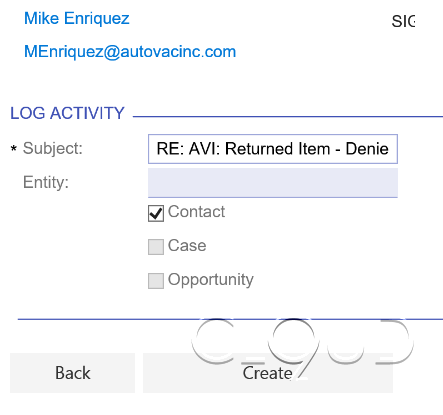Click the Case label text

pyautogui.click(x=187, y=246)
